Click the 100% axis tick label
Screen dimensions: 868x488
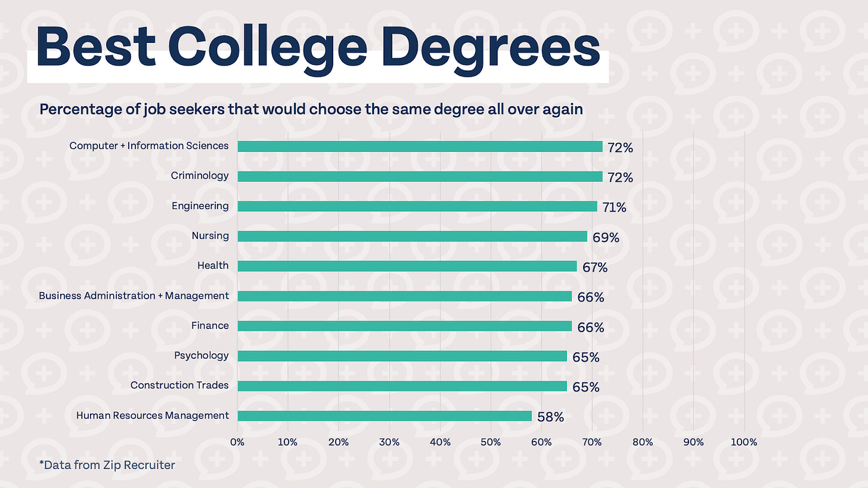tap(743, 442)
